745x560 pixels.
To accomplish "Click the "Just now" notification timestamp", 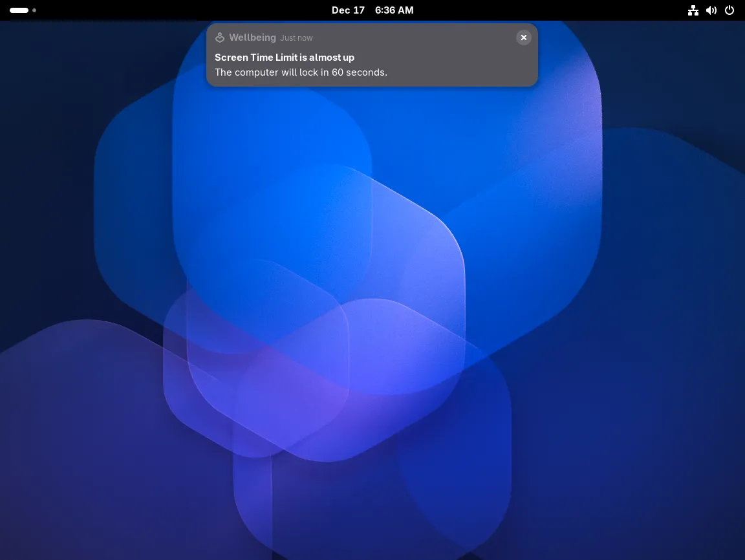I will 296,38.
